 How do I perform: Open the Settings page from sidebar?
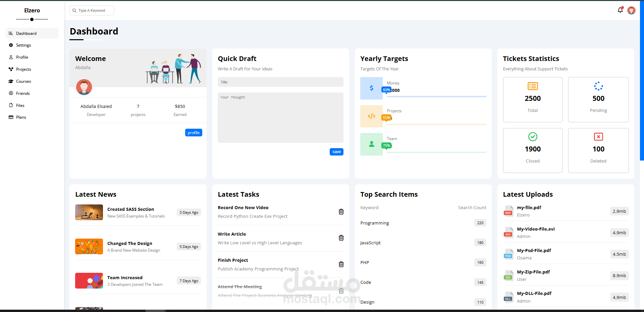point(23,45)
